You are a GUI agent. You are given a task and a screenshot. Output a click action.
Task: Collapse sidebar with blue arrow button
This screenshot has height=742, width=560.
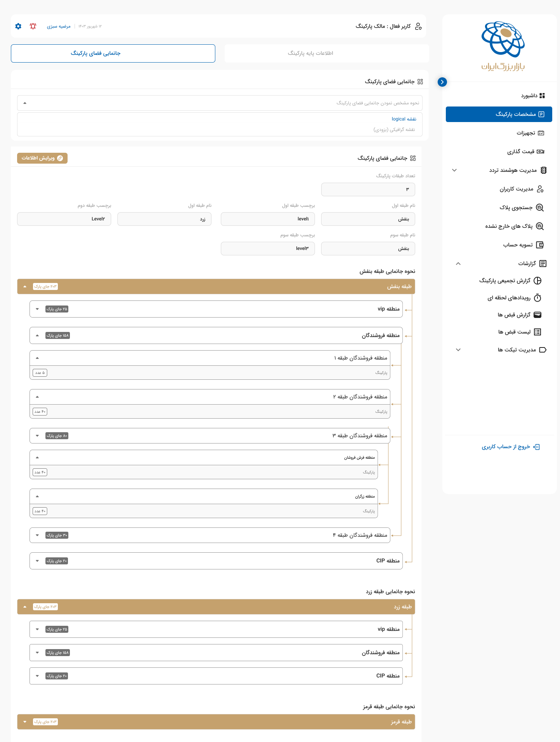point(442,82)
